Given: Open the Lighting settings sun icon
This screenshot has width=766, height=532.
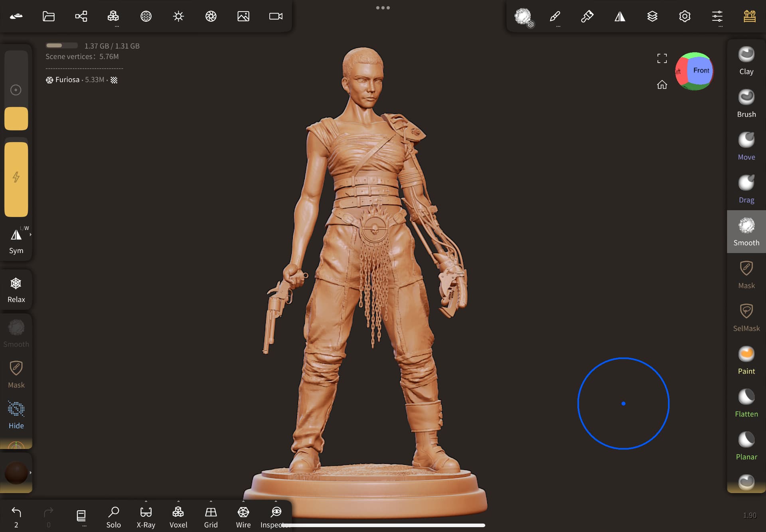Looking at the screenshot, I should [178, 16].
